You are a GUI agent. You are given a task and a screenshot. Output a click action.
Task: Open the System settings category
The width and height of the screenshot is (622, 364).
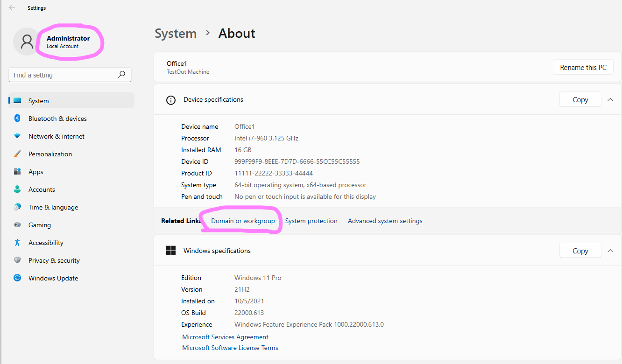[71, 101]
